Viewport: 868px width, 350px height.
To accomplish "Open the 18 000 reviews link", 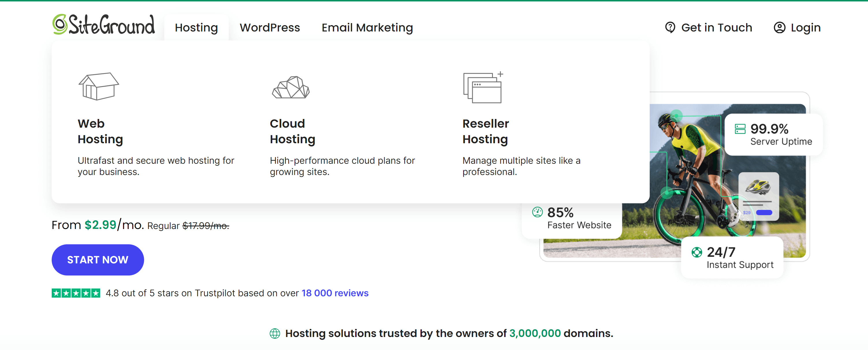I will (335, 293).
